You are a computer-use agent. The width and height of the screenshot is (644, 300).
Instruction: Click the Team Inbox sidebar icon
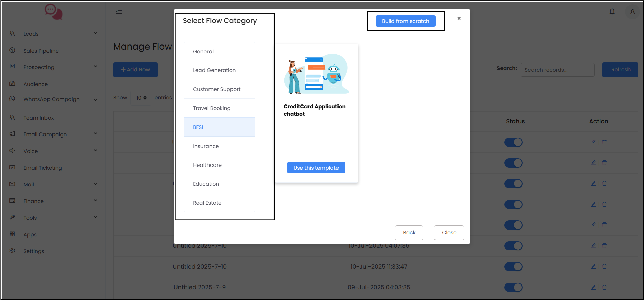12,118
